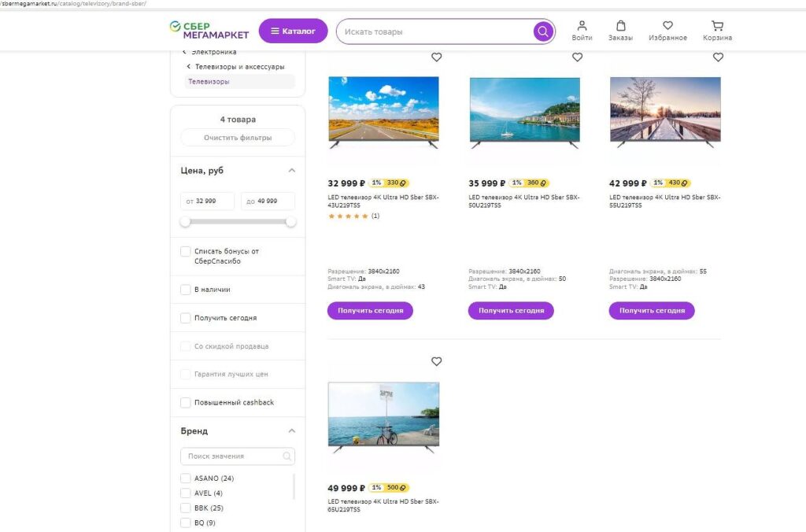Click Очистить фильтры button

pos(238,137)
